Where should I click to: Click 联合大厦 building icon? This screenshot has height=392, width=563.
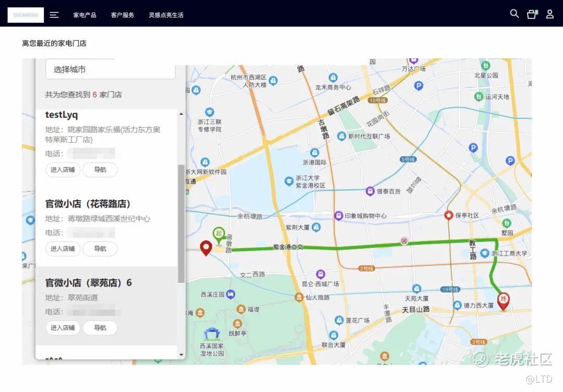[334, 335]
